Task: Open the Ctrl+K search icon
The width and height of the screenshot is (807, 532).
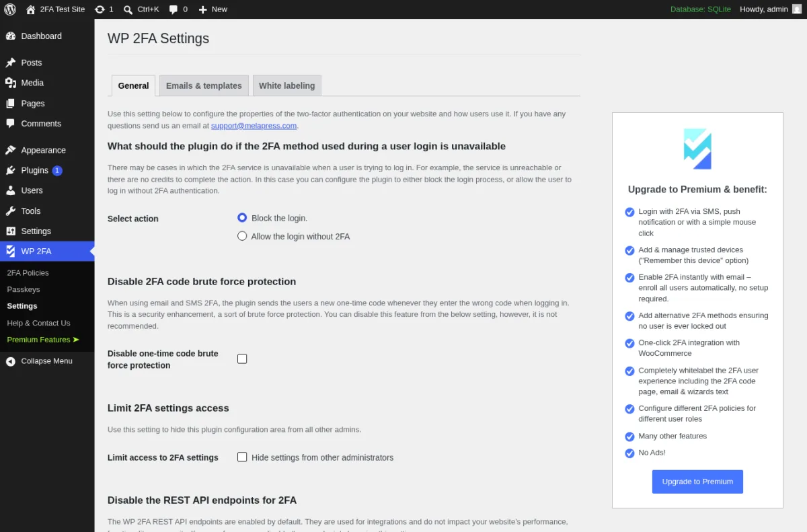Action: [x=128, y=9]
